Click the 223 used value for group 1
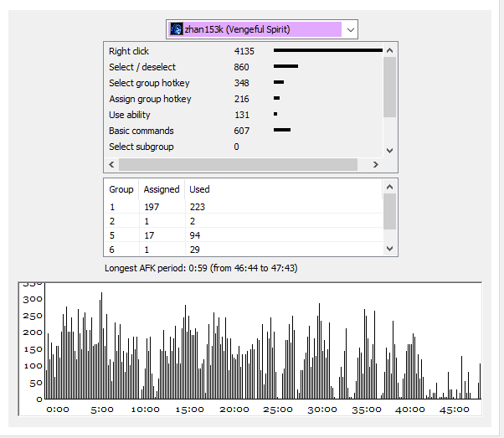This screenshot has height=438, width=504. (x=198, y=207)
